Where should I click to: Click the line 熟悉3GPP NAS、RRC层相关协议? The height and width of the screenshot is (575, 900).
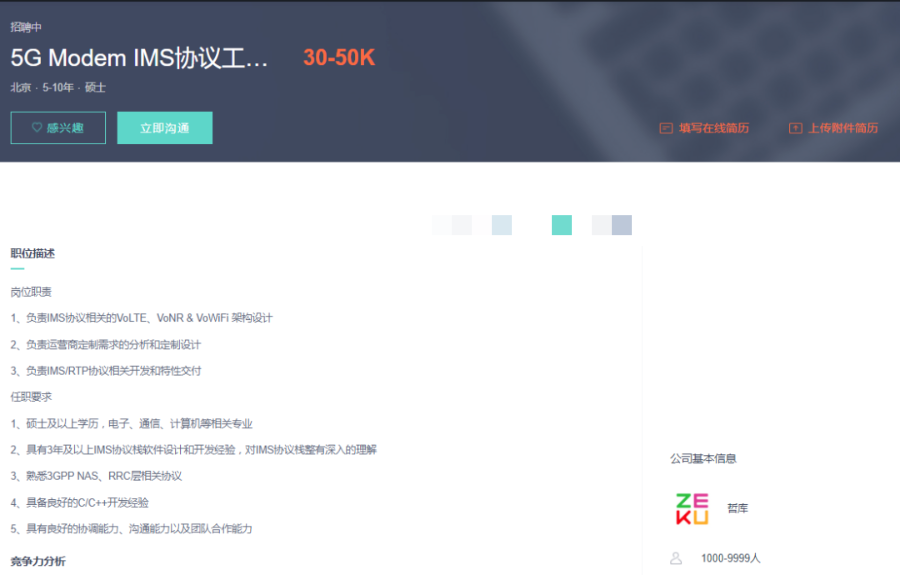coord(96,476)
